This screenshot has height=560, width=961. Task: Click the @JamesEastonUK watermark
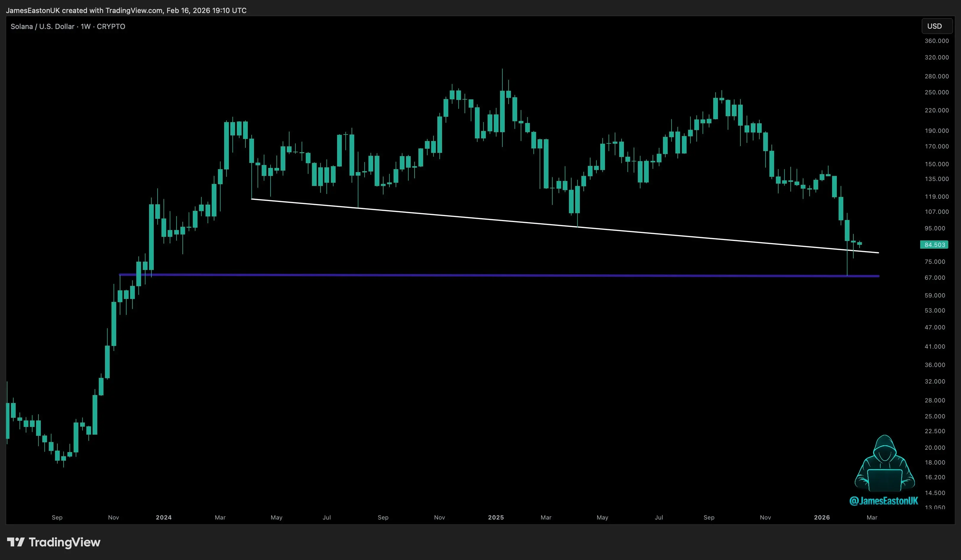(884, 501)
